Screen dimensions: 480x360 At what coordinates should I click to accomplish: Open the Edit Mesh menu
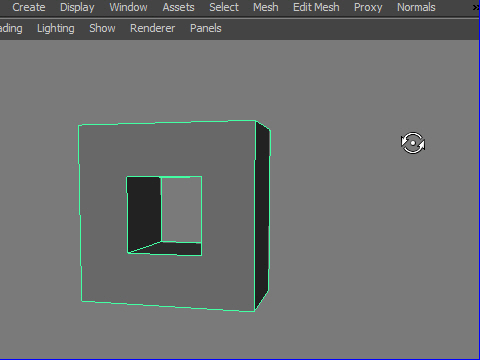click(316, 7)
